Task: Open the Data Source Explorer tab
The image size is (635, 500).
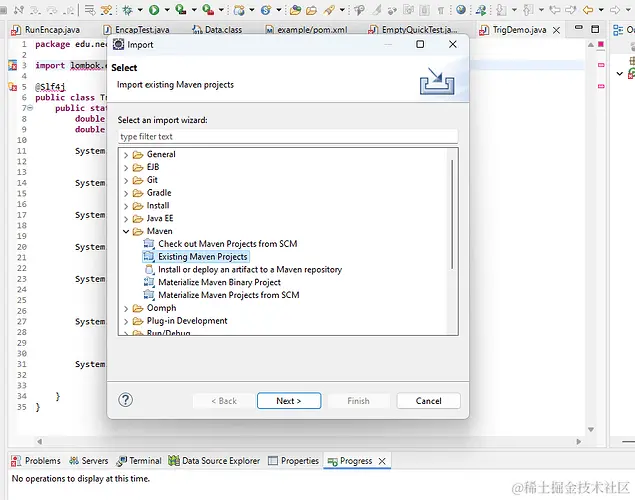Action: (x=214, y=461)
